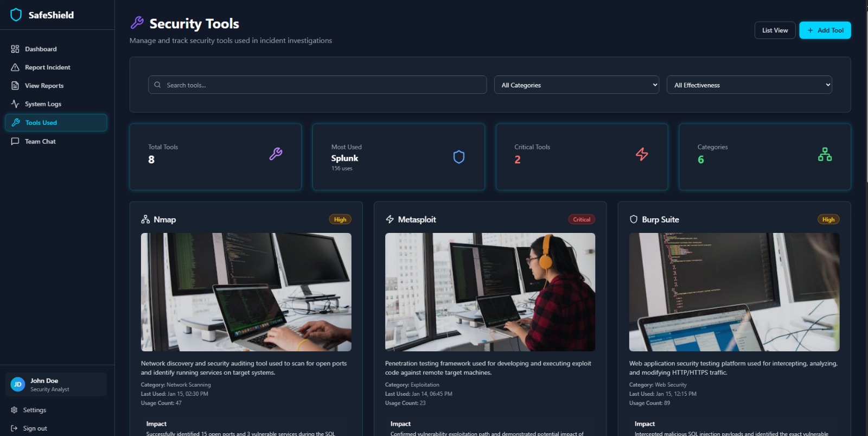Open Report Incident page
868x436 pixels.
56,67
